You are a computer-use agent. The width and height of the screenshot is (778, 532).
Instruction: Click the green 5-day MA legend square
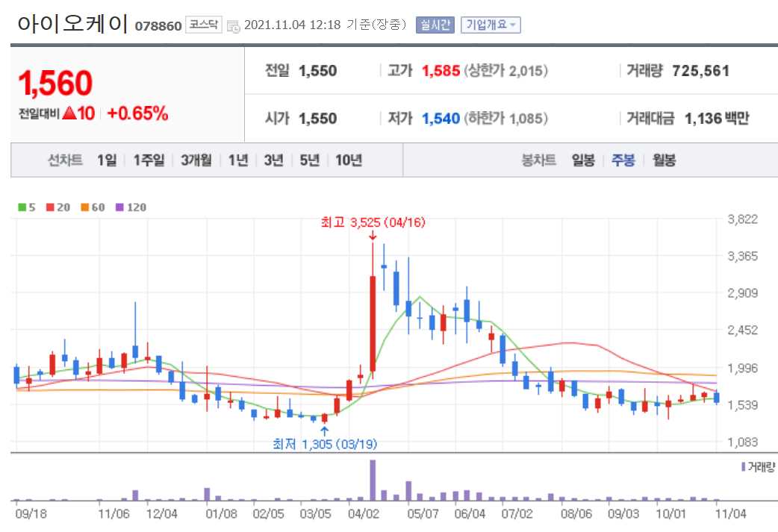point(23,207)
